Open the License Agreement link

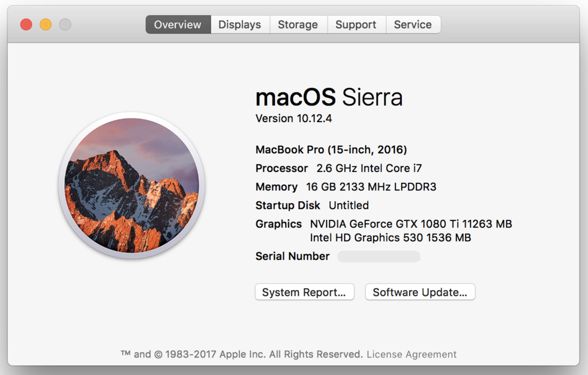pos(412,354)
